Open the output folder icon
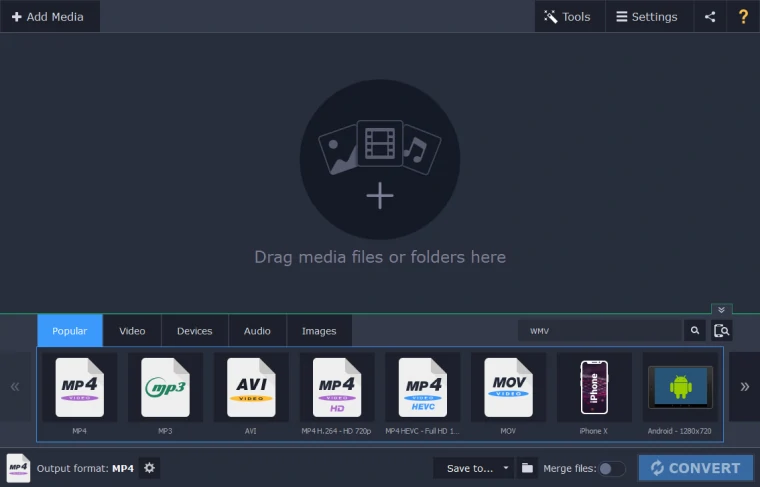The height and width of the screenshot is (487, 760). click(x=527, y=468)
